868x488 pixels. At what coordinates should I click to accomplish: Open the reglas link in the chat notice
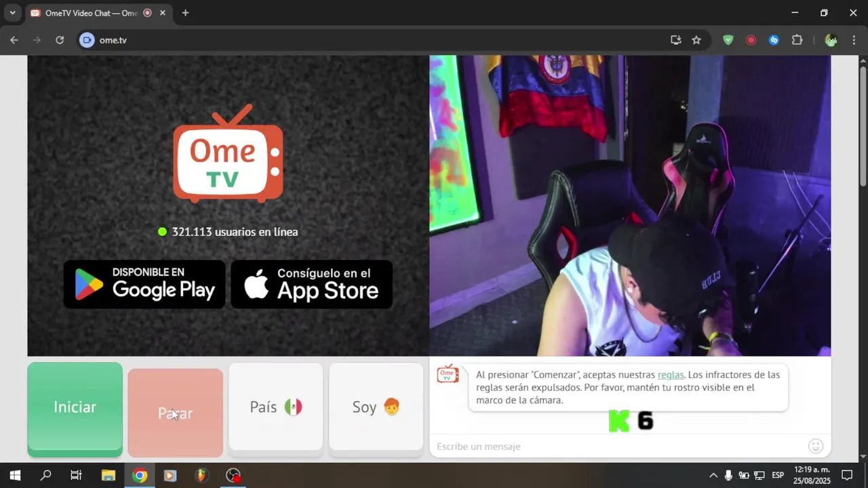(x=671, y=375)
